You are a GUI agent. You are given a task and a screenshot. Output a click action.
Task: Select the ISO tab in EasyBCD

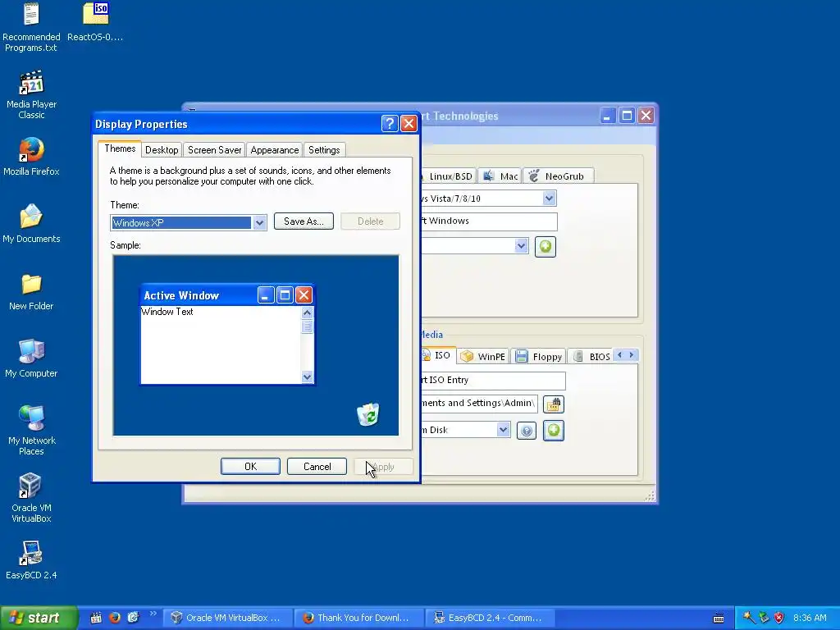point(438,355)
